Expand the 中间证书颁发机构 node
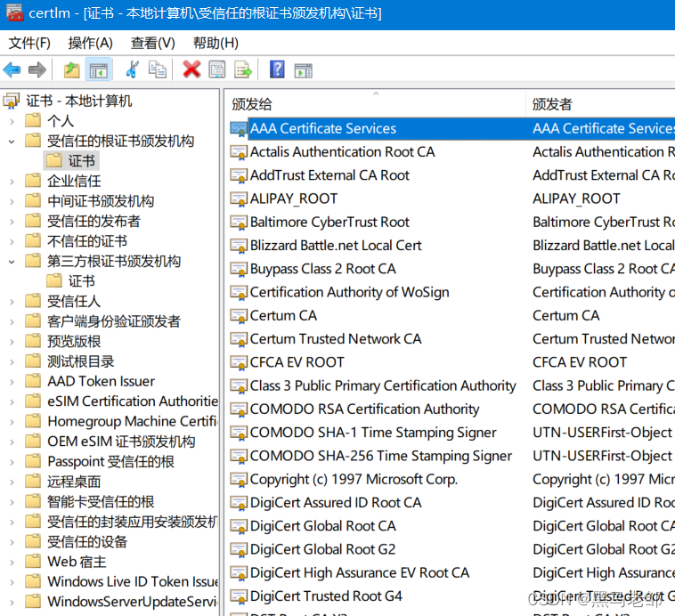Viewport: 675px width, 616px height. [x=12, y=201]
